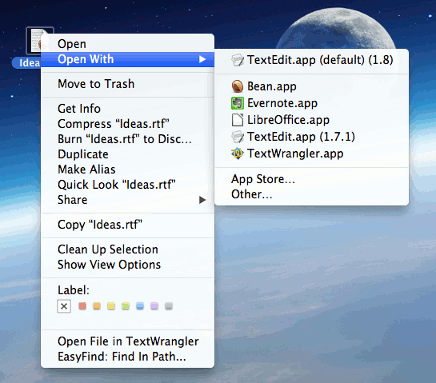The height and width of the screenshot is (383, 436).
Task: Select Make Alias
Action: coord(127,169)
